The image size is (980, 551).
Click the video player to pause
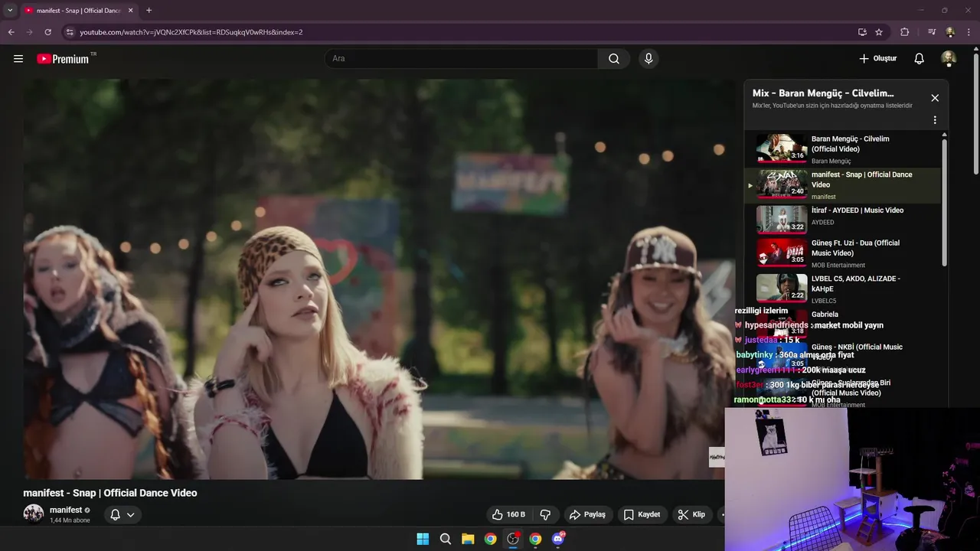[379, 279]
